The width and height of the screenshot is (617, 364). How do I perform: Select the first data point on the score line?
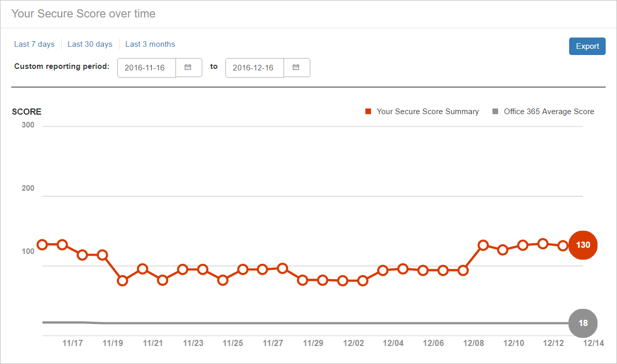tap(42, 245)
